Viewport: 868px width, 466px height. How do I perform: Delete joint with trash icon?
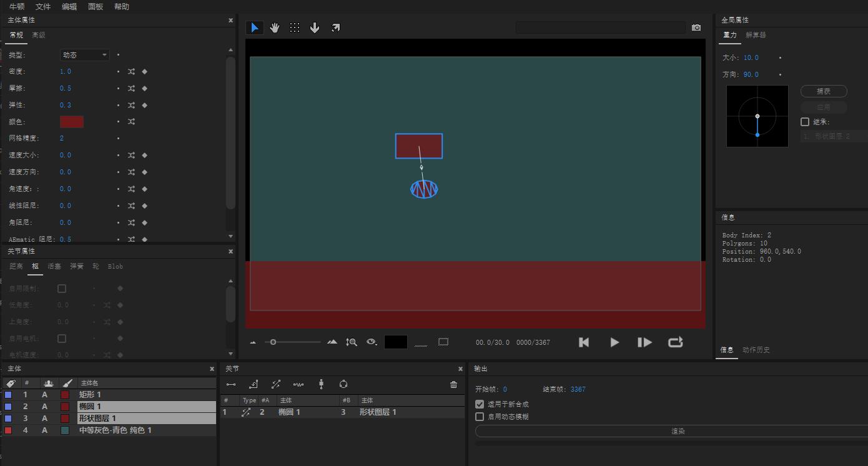point(453,384)
